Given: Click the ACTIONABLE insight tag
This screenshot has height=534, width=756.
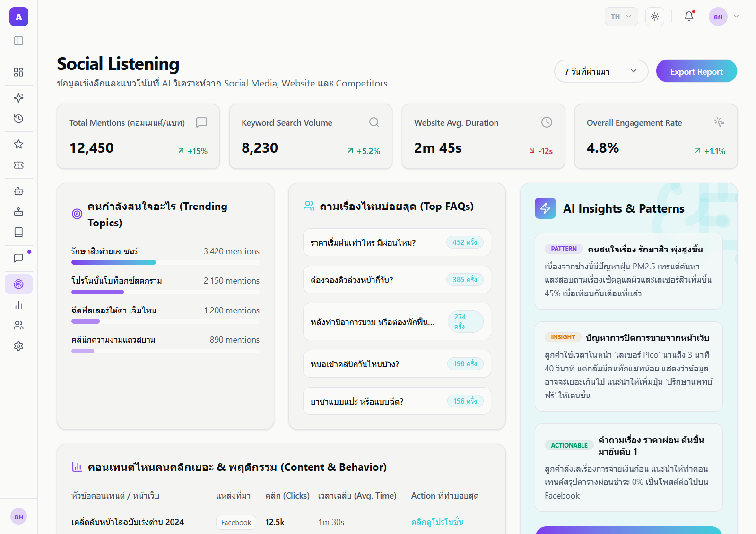Looking at the screenshot, I should [569, 445].
